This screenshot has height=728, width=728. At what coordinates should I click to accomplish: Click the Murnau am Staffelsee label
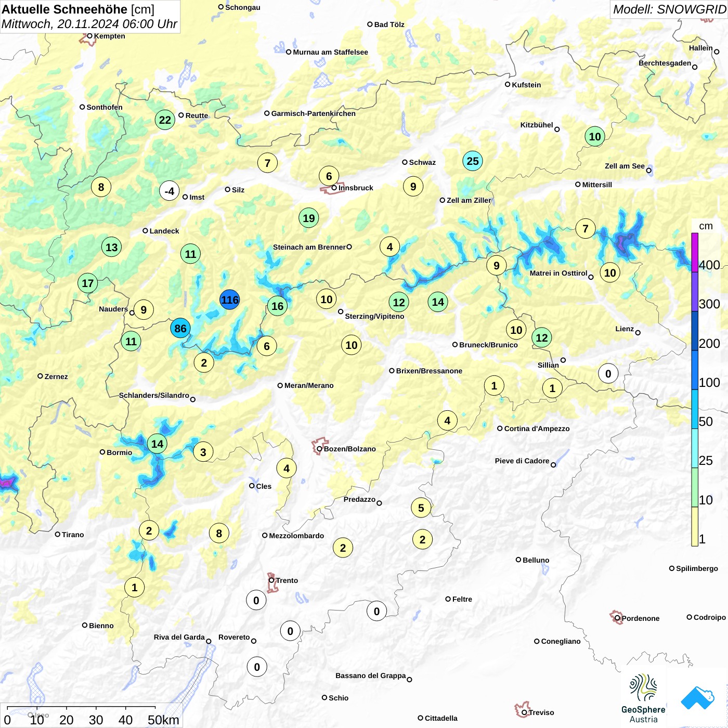point(330,52)
